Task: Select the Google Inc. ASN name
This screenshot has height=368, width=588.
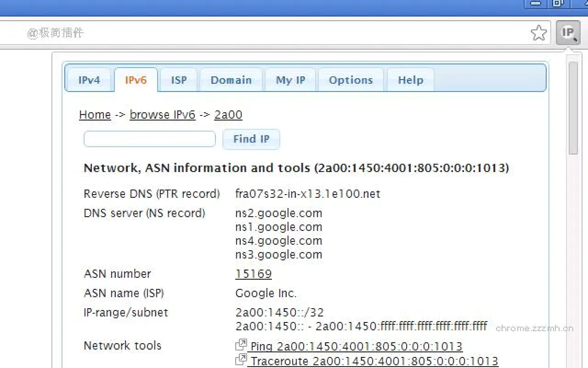Action: point(266,293)
